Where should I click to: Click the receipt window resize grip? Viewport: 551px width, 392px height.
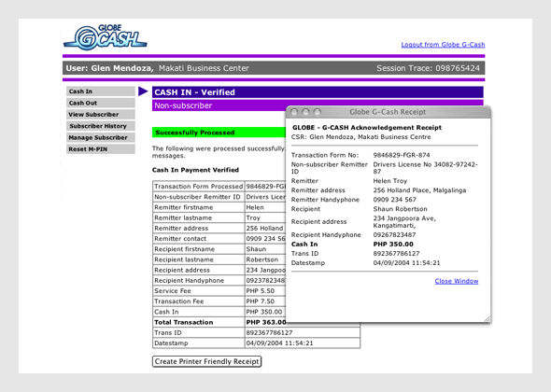point(487,319)
